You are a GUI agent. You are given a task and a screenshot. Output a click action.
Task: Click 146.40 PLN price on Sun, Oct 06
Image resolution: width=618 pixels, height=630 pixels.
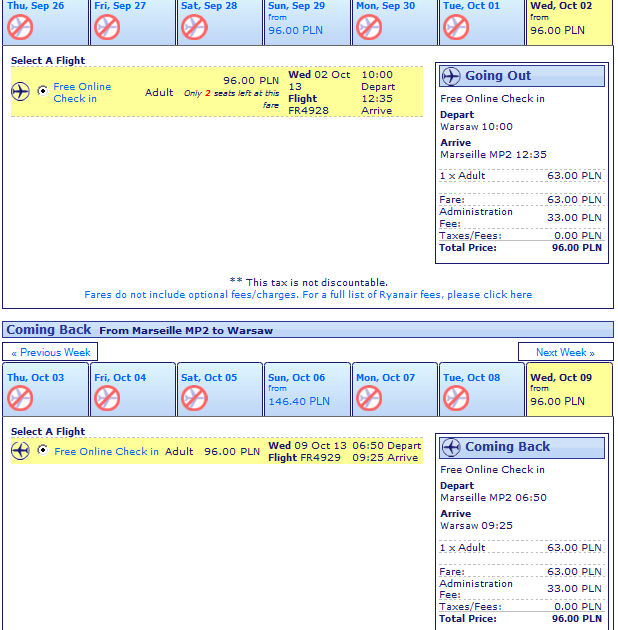pyautogui.click(x=299, y=401)
